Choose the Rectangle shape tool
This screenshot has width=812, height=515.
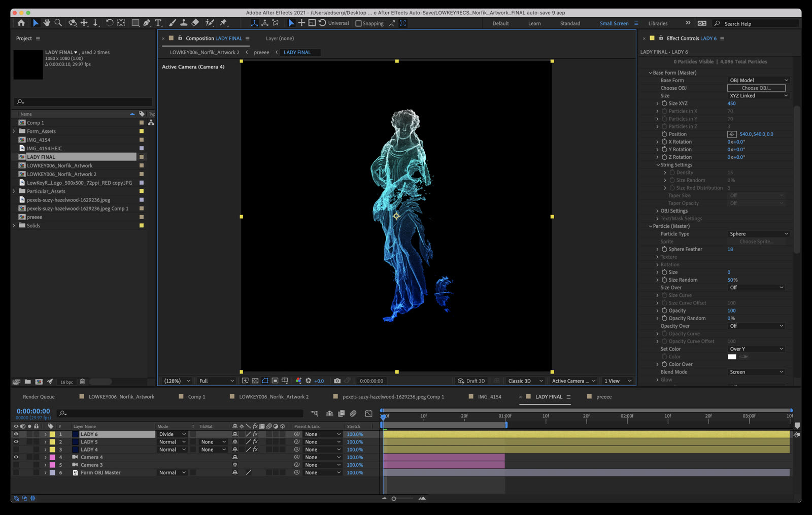tap(135, 23)
